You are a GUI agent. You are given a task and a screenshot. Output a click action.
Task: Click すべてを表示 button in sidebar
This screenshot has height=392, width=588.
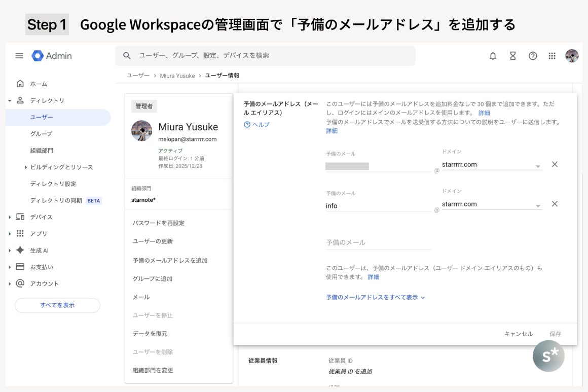pyautogui.click(x=57, y=305)
